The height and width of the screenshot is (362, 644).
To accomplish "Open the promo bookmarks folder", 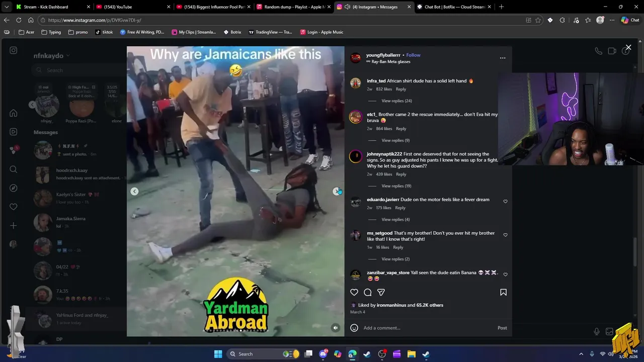I will [77, 32].
